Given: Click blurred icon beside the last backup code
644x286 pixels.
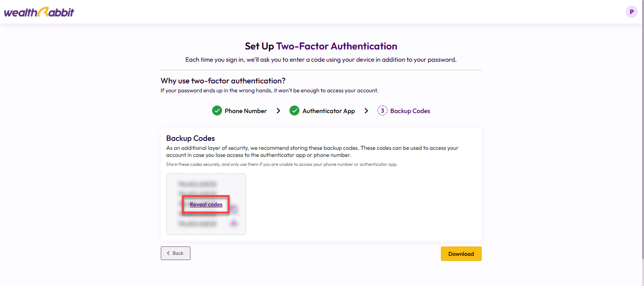Looking at the screenshot, I should 233,223.
